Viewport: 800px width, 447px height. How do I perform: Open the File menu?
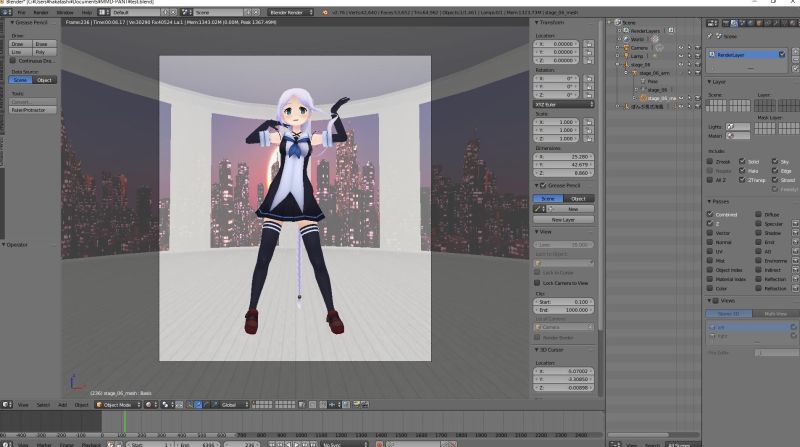[21, 12]
